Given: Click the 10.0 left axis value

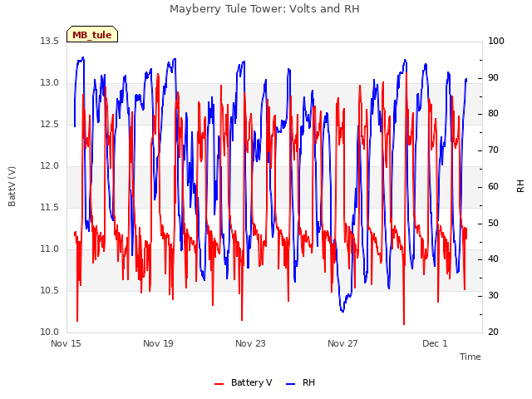Looking at the screenshot, I should (50, 332).
